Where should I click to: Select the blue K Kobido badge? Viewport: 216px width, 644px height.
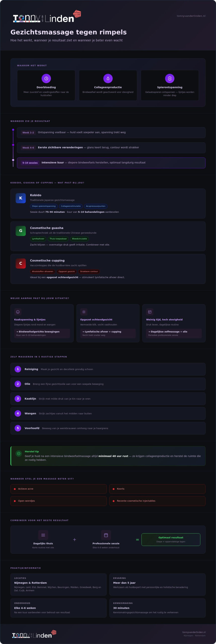(21, 198)
